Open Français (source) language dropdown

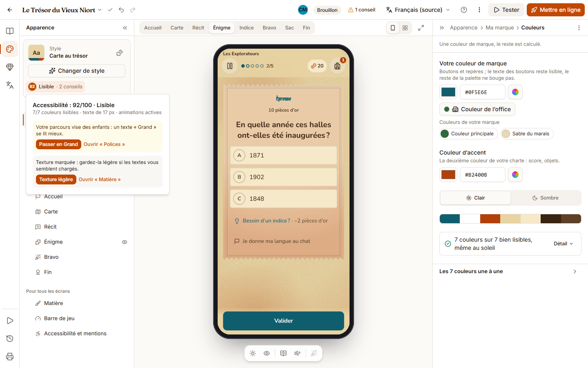coord(418,10)
